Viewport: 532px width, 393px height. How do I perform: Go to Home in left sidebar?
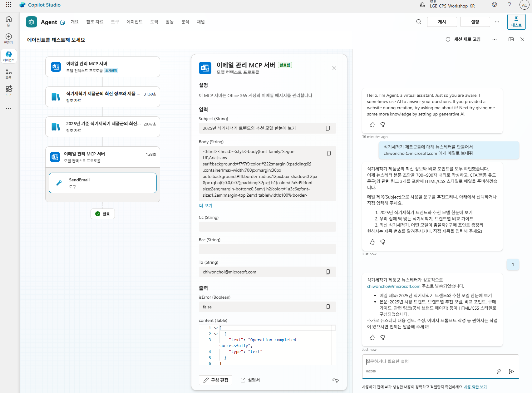[9, 21]
